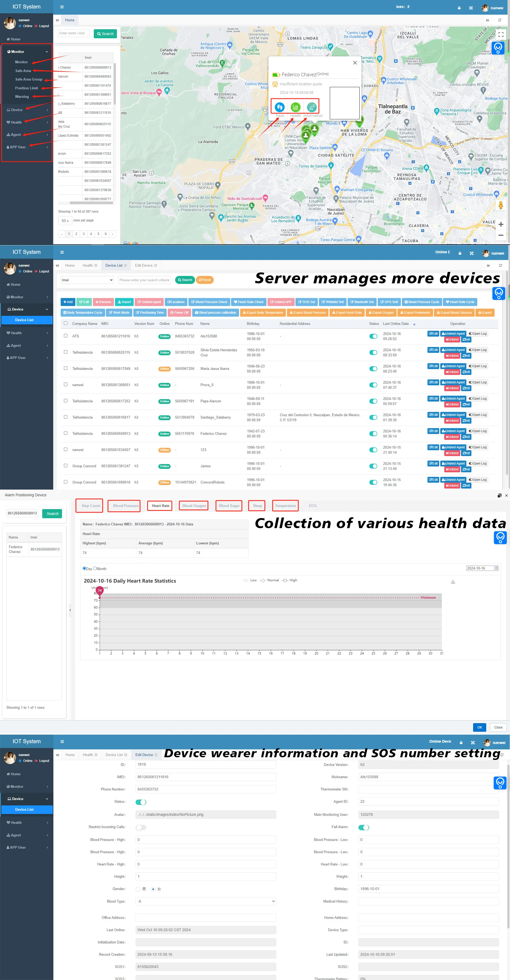Screen dimensions: 510x980
Task: Click the Information icon in the map popup
Action: [x=311, y=107]
